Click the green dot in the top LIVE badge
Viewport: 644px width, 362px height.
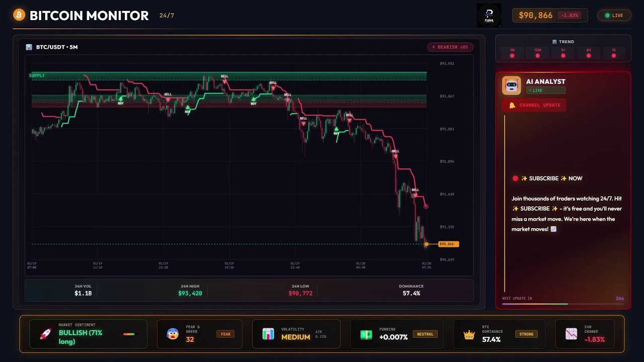point(607,16)
